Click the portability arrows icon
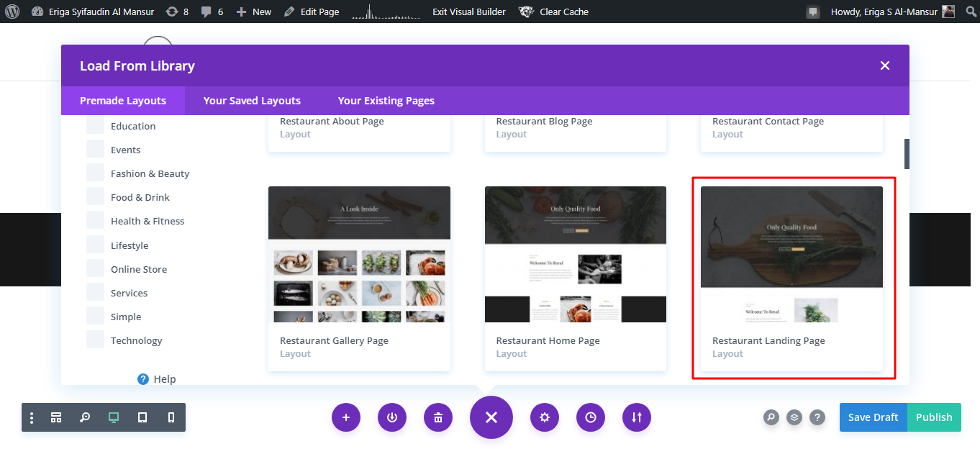 (637, 417)
